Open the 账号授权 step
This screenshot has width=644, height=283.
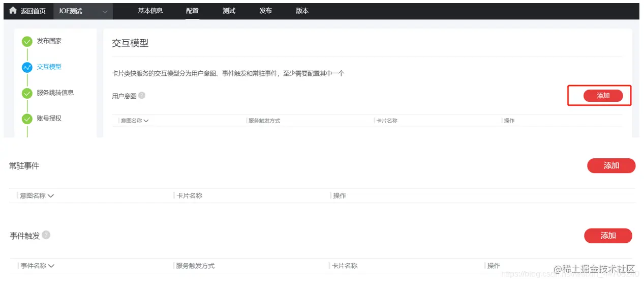pyautogui.click(x=49, y=118)
